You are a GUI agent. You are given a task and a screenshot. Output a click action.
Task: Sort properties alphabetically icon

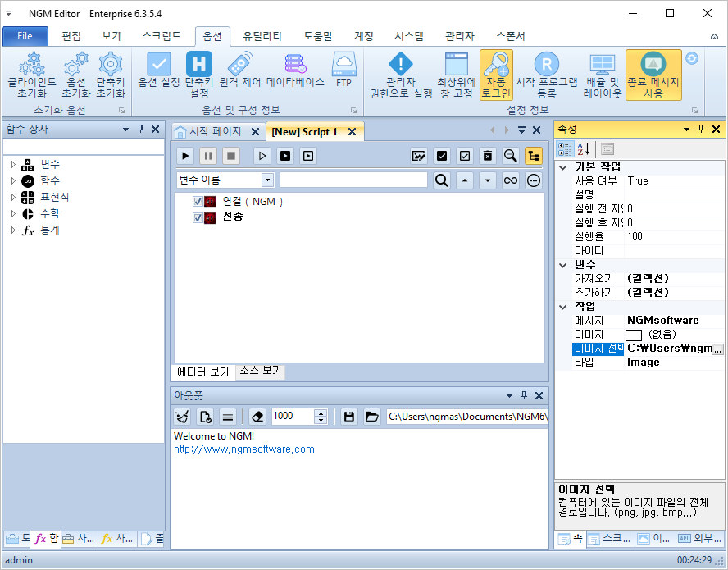tap(584, 149)
